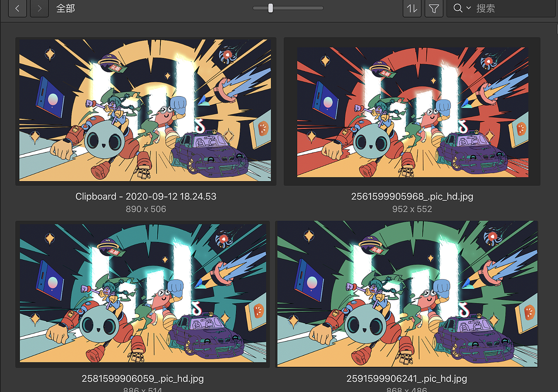Select the green 2591599906241 thumbnail
This screenshot has width=558, height=392.
[407, 294]
